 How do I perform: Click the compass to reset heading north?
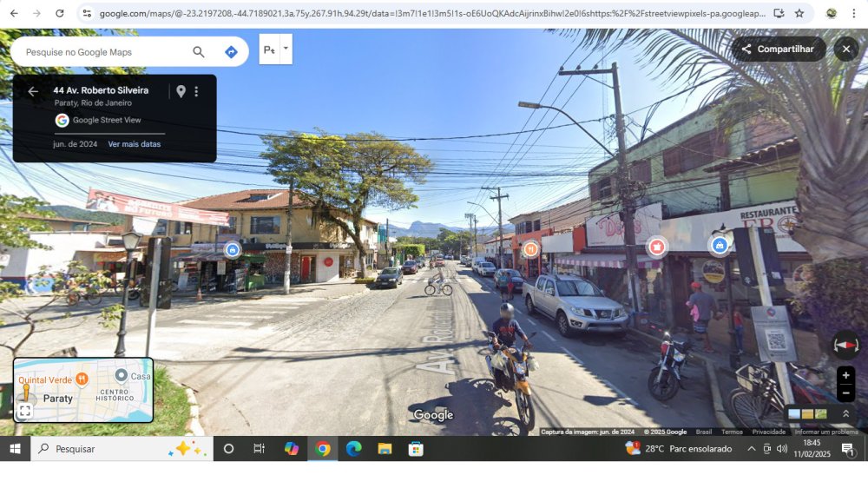click(845, 345)
